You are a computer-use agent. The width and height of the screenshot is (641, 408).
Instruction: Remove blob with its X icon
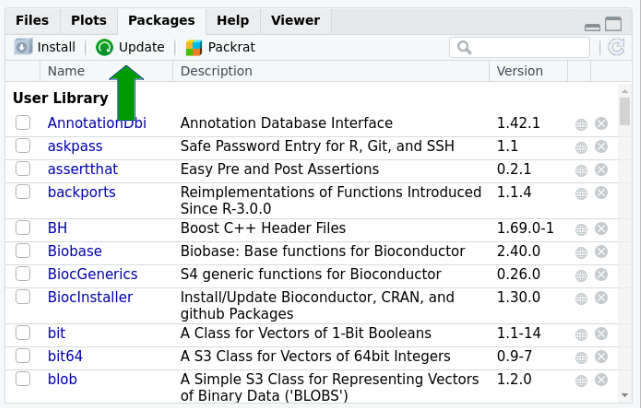pyautogui.click(x=601, y=380)
